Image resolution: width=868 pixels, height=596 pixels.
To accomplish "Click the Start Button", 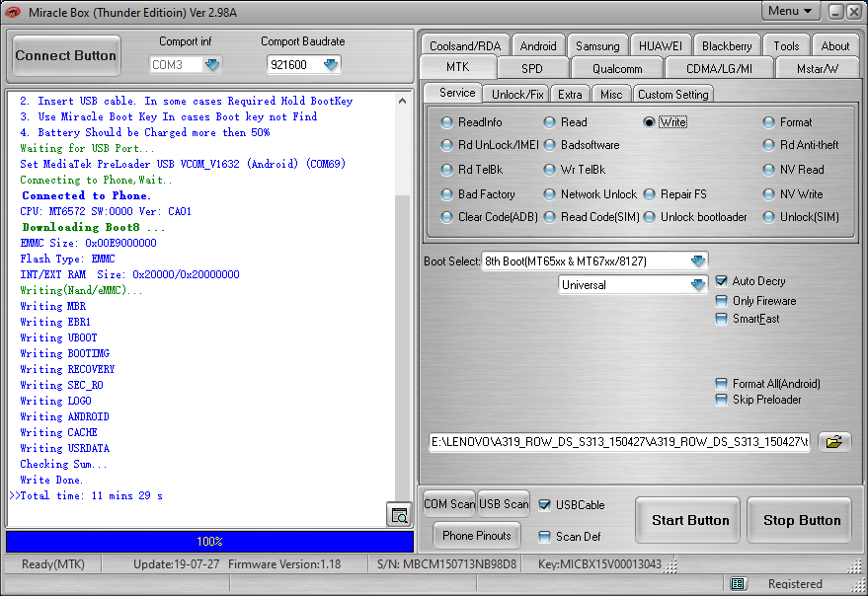I will click(689, 520).
